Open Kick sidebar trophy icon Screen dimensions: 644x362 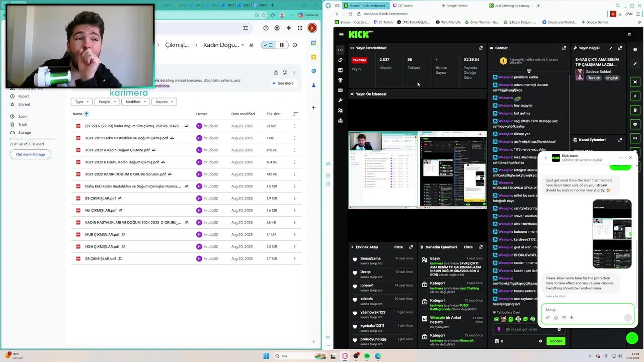coord(341,80)
